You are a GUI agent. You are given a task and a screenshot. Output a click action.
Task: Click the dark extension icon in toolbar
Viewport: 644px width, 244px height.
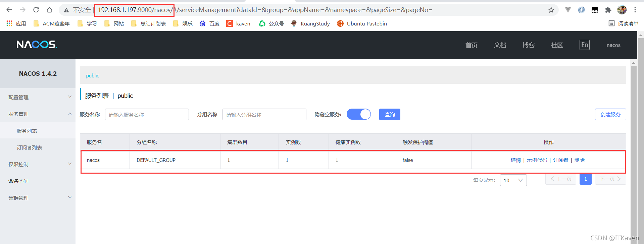pyautogui.click(x=595, y=10)
